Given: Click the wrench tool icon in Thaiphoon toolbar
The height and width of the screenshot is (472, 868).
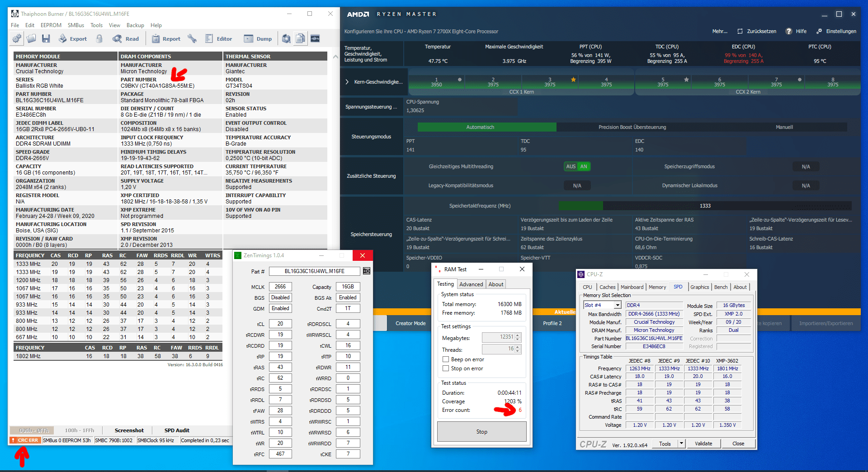Looking at the screenshot, I should pyautogui.click(x=192, y=39).
